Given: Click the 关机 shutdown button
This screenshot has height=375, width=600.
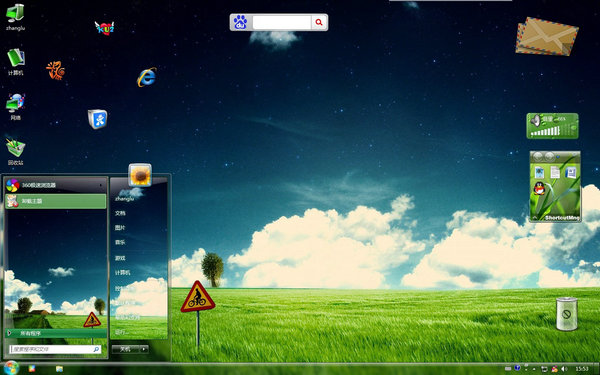Looking at the screenshot, I should [126, 349].
